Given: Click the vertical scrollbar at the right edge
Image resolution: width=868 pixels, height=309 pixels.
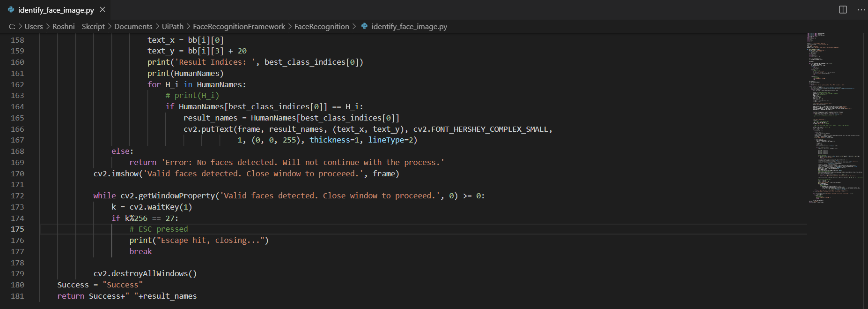Looking at the screenshot, I should (865, 164).
